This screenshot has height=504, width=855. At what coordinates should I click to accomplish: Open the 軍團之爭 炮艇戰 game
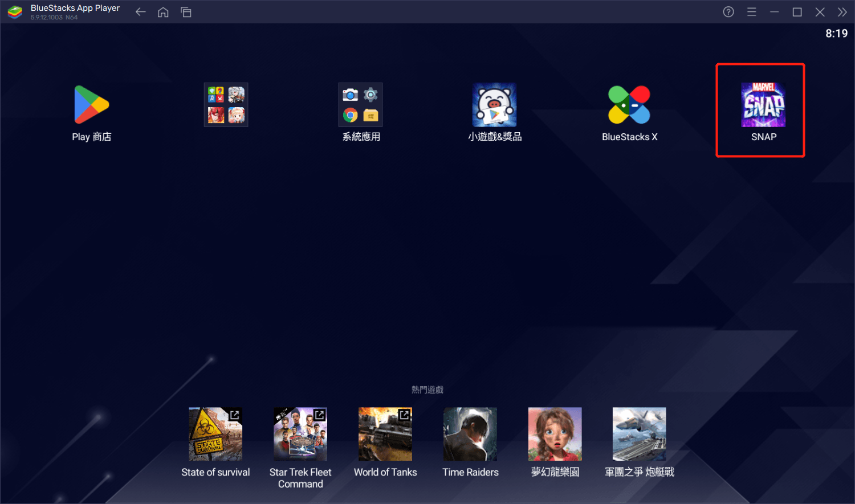640,434
